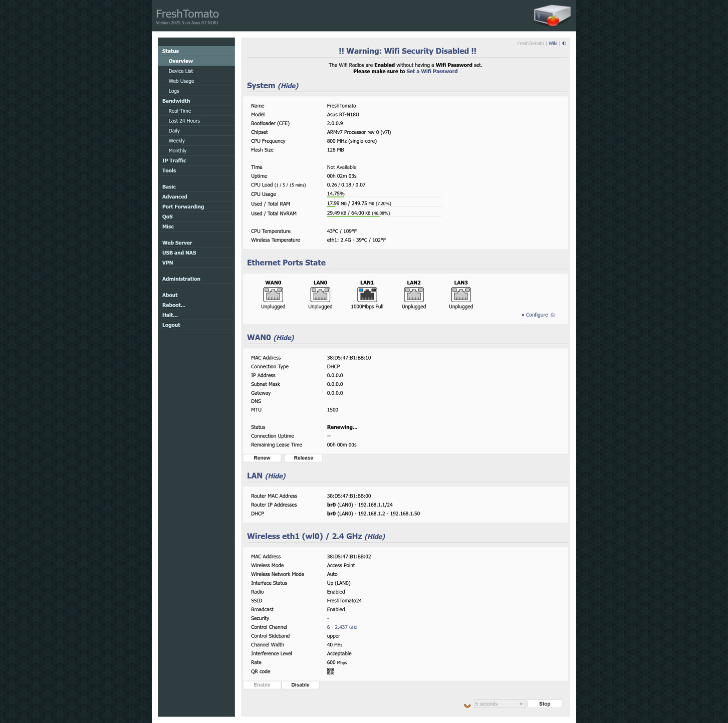Click the LAN1 connected port icon

367,295
